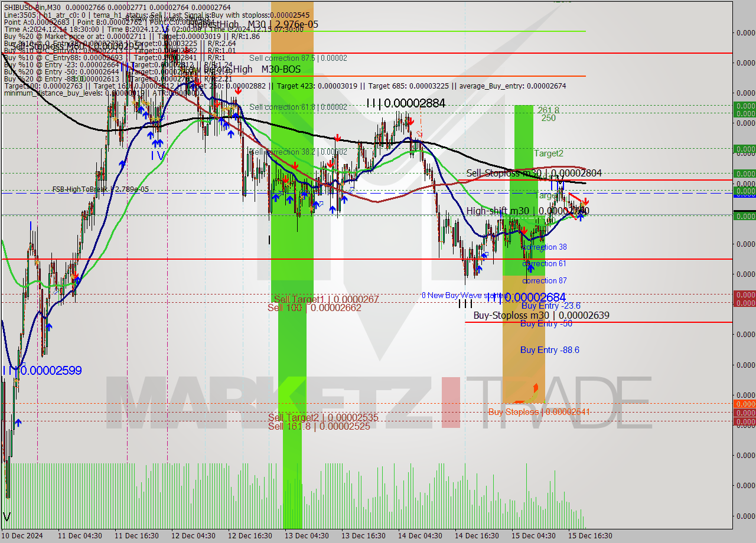This screenshot has width=756, height=543.
Task: Select the '14 Dec 16:30' time axis label
Action: click(x=477, y=536)
